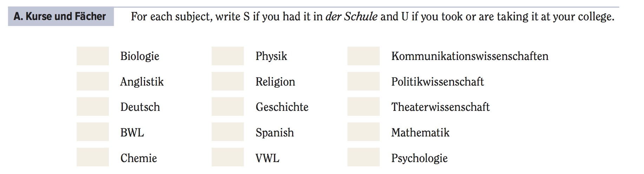Click the Psychologie subject label
The image size is (644, 174).
point(420,158)
